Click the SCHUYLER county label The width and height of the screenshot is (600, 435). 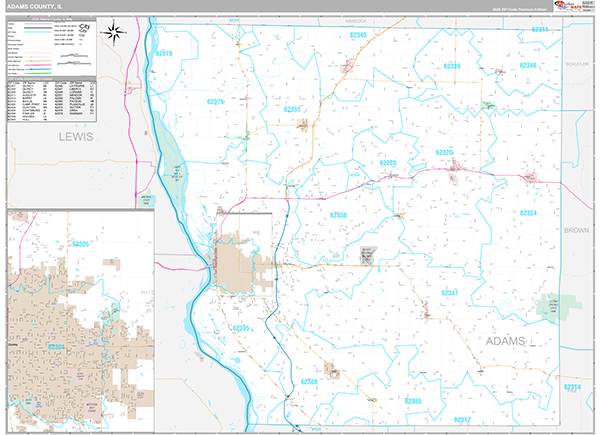point(577,64)
